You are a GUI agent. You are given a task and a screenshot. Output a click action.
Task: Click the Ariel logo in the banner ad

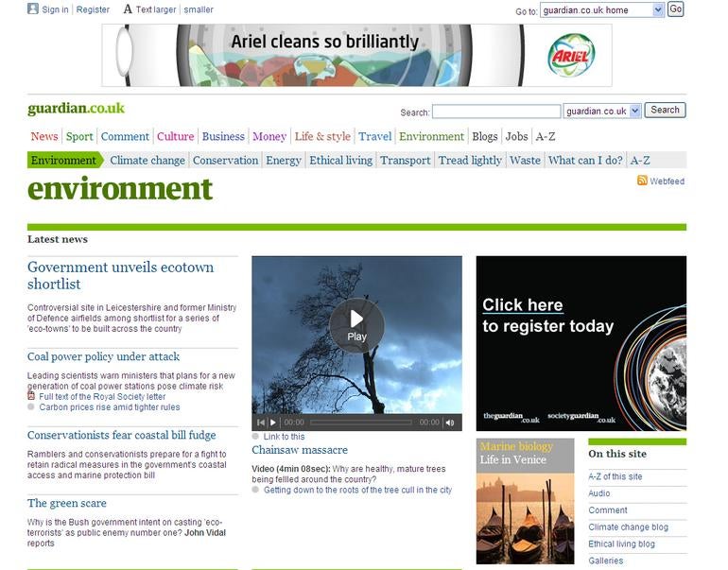(571, 55)
